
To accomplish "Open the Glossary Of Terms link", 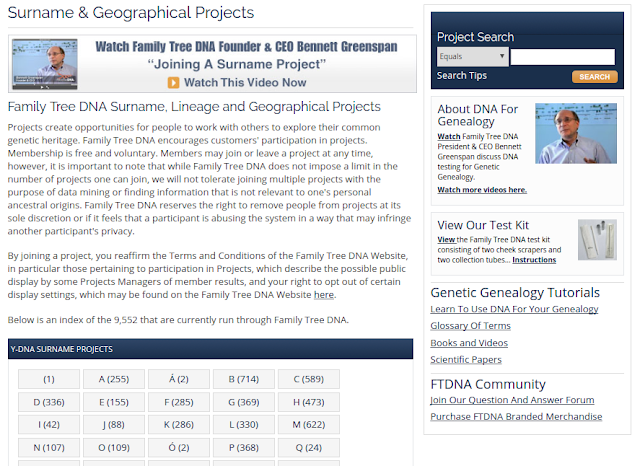I will coord(470,326).
